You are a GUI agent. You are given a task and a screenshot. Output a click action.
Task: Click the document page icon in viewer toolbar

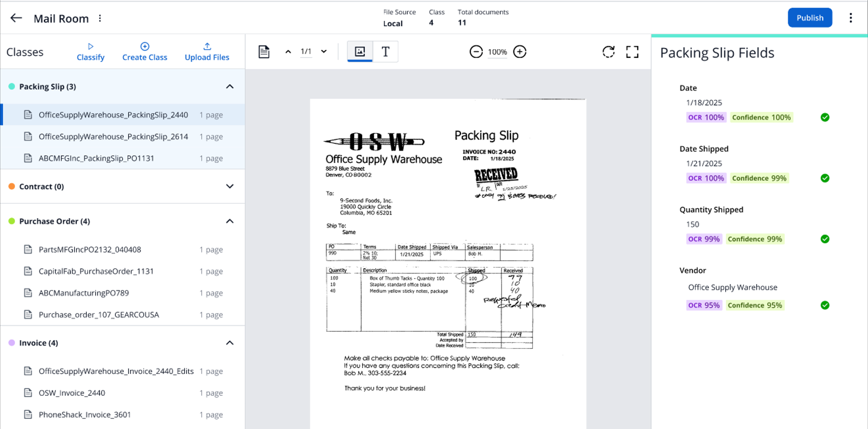pos(264,52)
